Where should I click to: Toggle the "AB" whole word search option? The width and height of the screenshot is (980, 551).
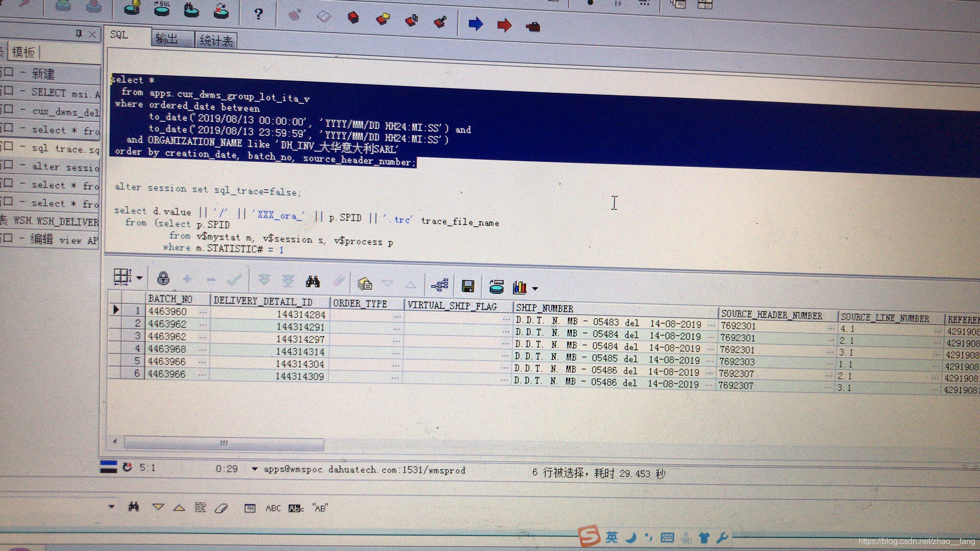(320, 508)
